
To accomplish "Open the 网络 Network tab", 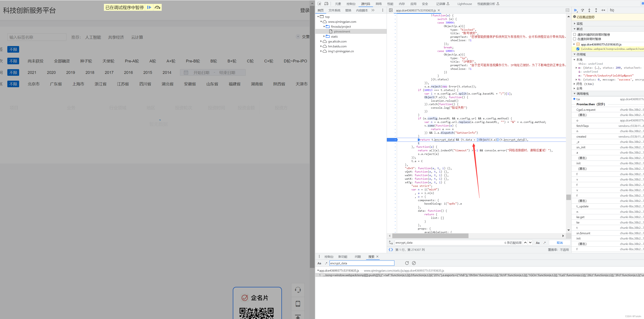I will point(379,4).
